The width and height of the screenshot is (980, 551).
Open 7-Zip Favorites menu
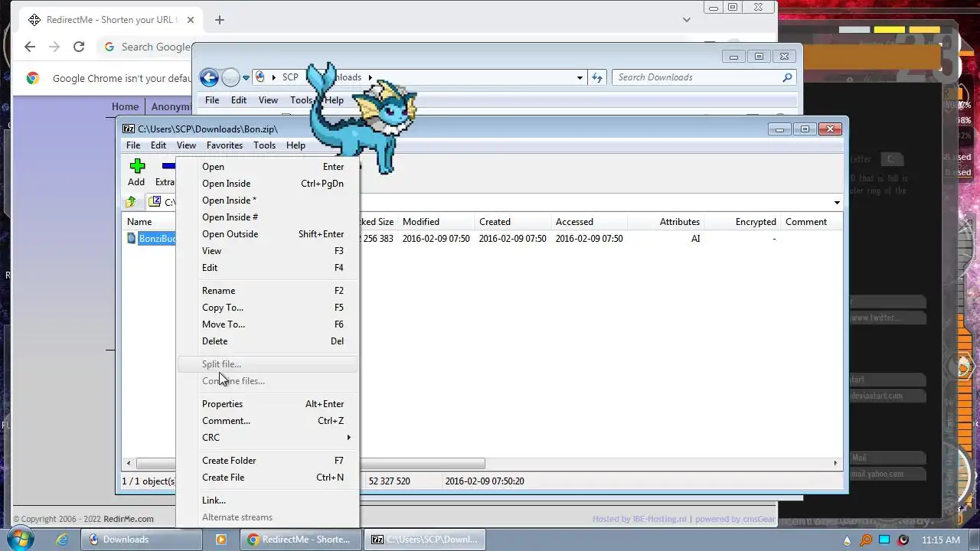click(x=224, y=145)
